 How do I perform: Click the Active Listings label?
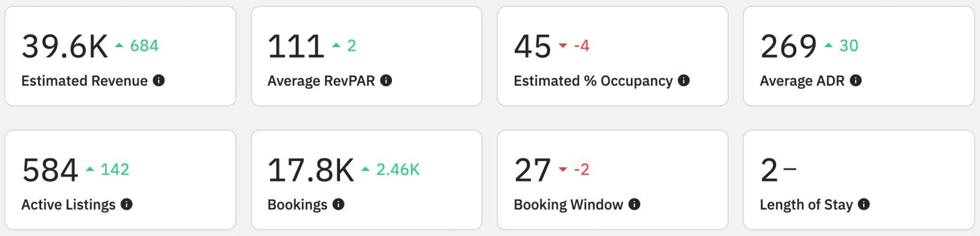[68, 205]
